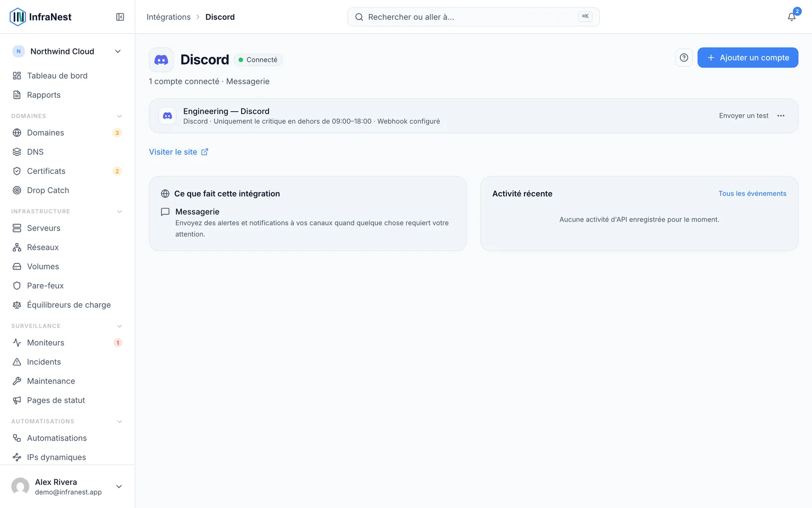Click Alex Rivera's avatar
The width and height of the screenshot is (812, 508).
pos(20,486)
